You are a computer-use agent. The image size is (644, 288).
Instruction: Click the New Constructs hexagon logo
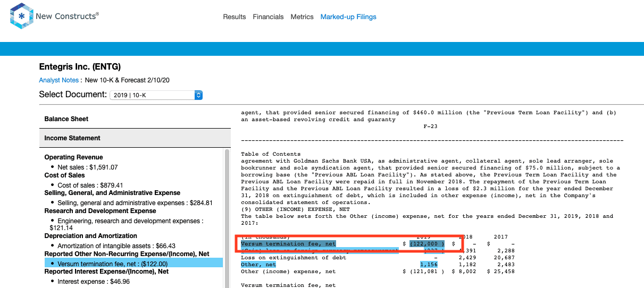tap(21, 16)
